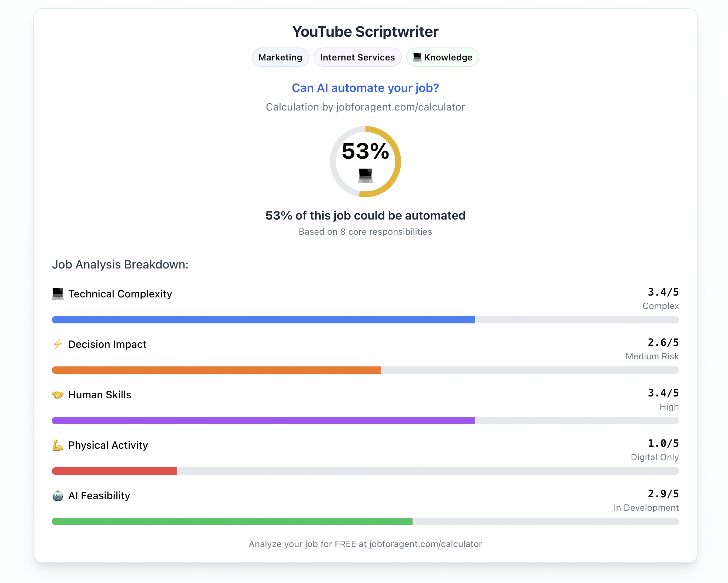This screenshot has height=583, width=728.
Task: Click the Complex label under Technical Complexity score
Action: (660, 306)
